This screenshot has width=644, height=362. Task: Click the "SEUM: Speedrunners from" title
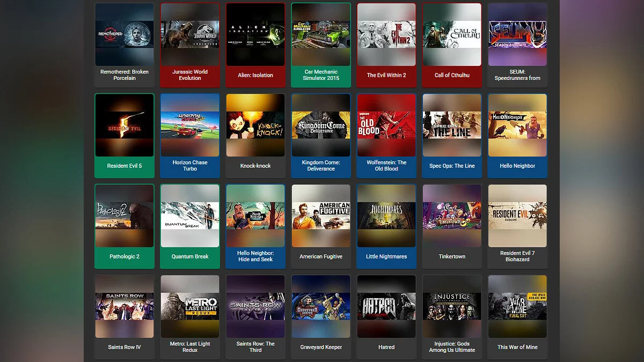click(517, 75)
